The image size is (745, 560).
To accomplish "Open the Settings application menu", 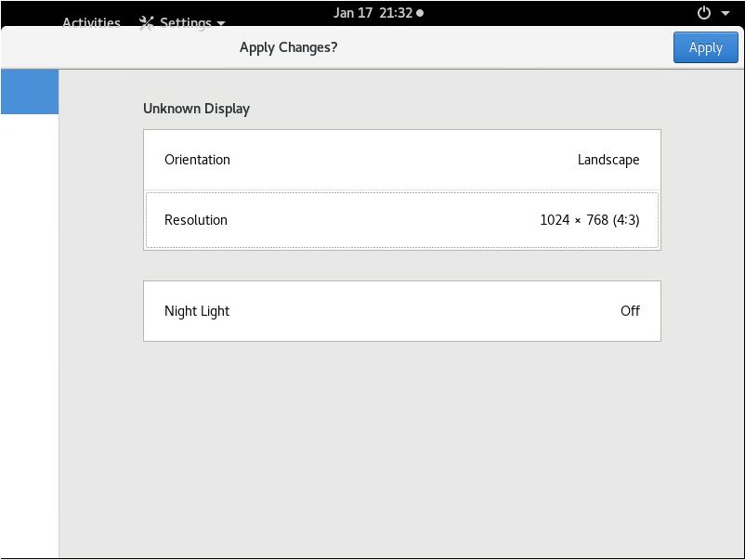I will [182, 22].
